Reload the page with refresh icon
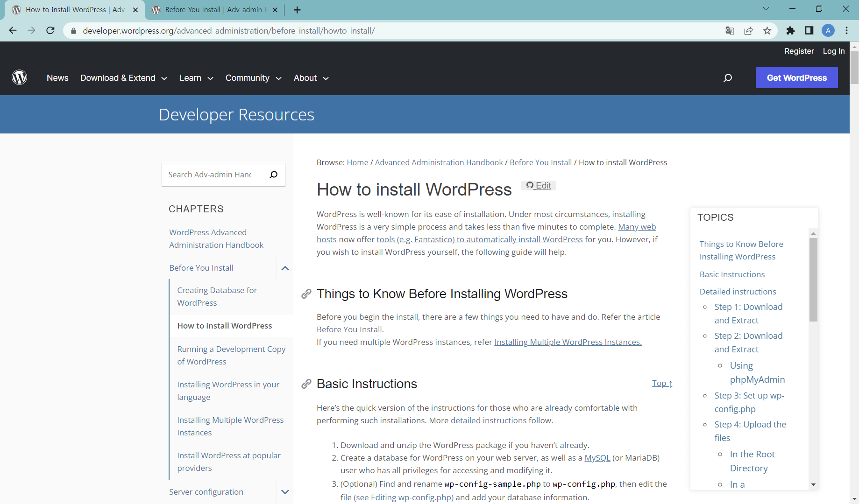The height and width of the screenshot is (504, 859). click(x=50, y=30)
